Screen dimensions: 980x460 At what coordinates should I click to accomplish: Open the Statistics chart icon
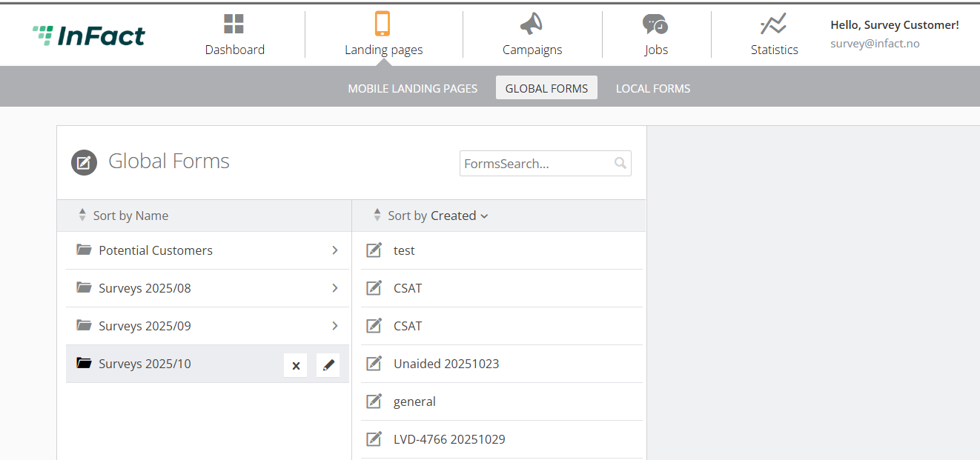(x=774, y=24)
